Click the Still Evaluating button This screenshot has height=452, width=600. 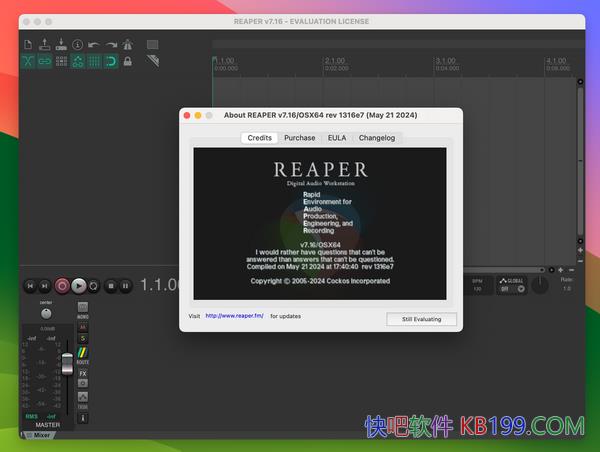(421, 319)
